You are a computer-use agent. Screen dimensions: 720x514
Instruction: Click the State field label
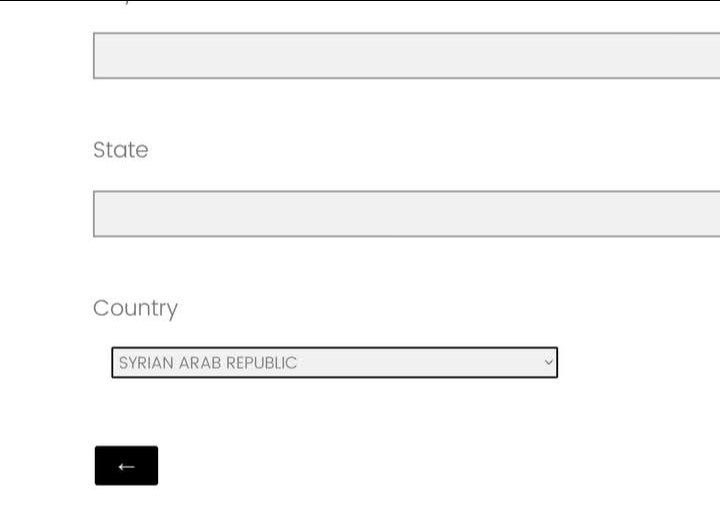[120, 150]
